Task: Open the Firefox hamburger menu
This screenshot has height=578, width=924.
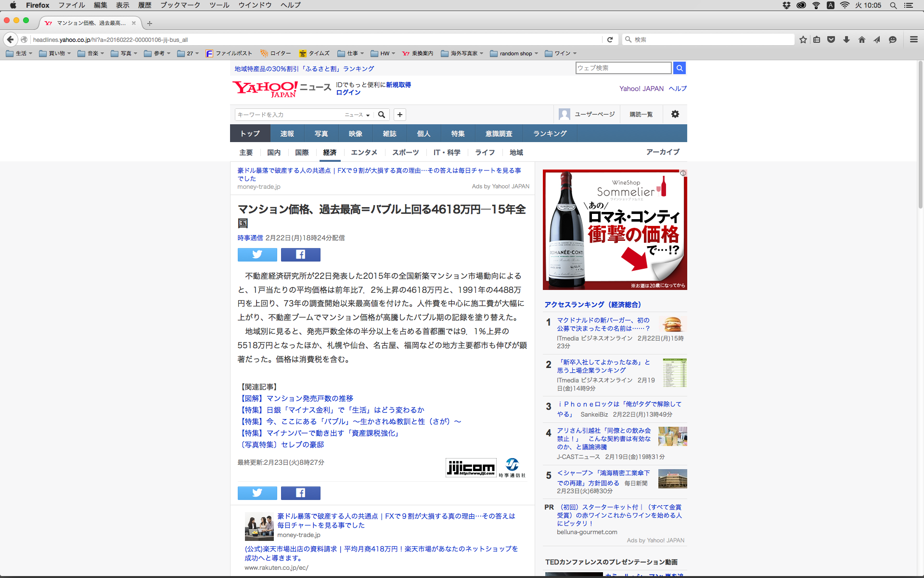Action: coord(913,39)
